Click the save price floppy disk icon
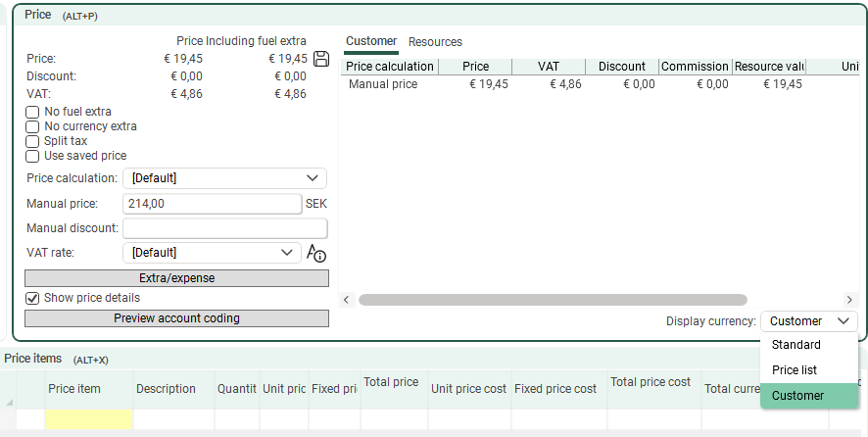Screen dimensions: 868x437 [x=320, y=59]
